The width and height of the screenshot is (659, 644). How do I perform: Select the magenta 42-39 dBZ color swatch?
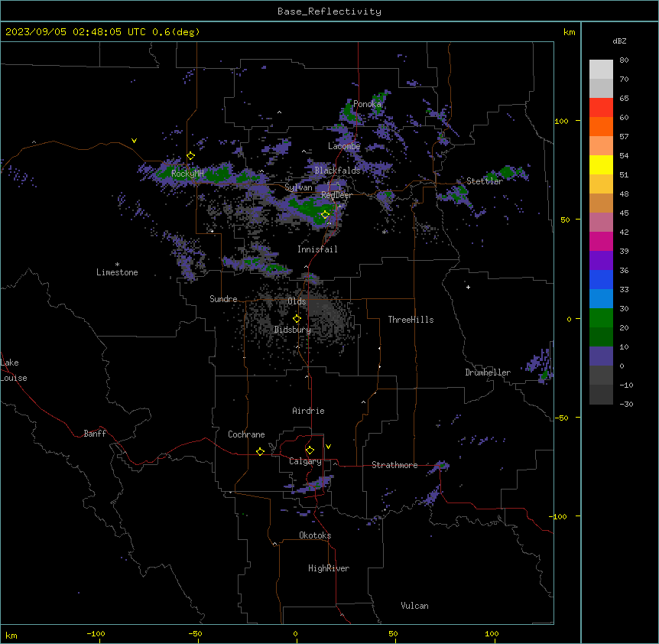click(601, 241)
